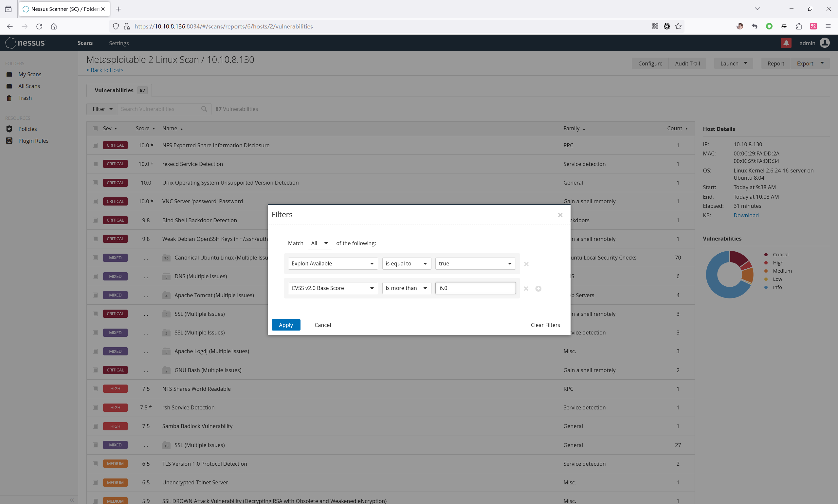838x504 pixels.
Task: Collapse the sidebar with double chevron
Action: coord(72,500)
